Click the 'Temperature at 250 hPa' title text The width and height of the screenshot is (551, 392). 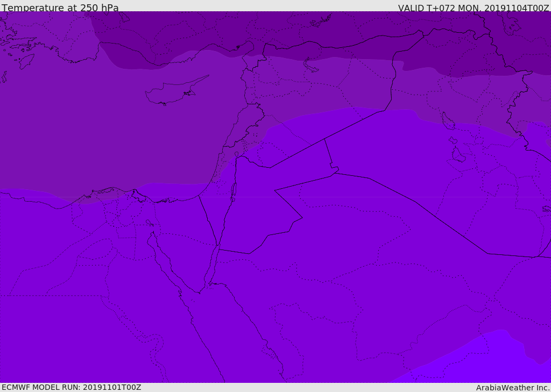pyautogui.click(x=60, y=8)
